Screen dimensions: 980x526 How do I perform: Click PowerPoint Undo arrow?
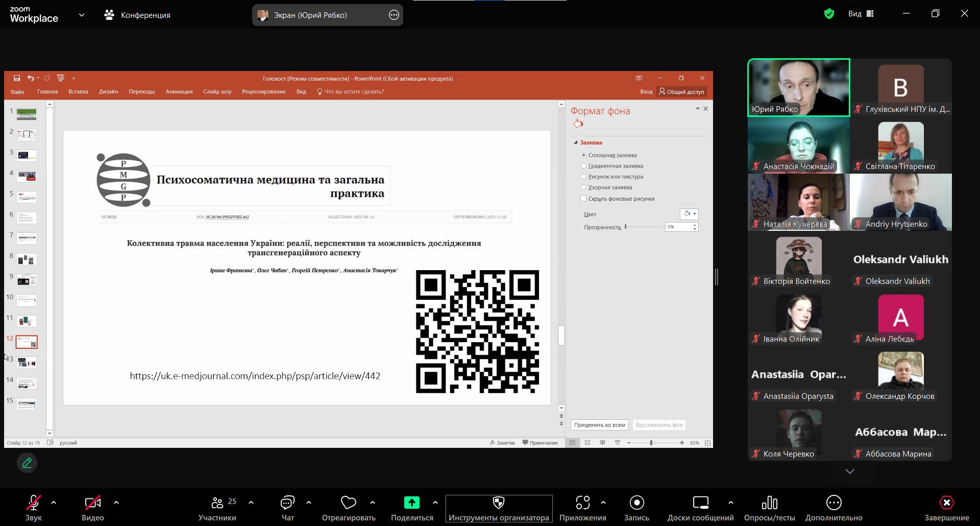(31, 78)
